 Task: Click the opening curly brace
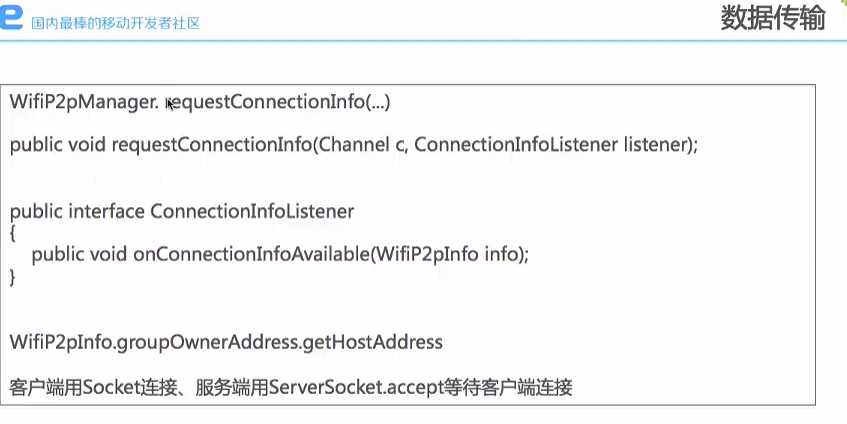[x=13, y=234]
